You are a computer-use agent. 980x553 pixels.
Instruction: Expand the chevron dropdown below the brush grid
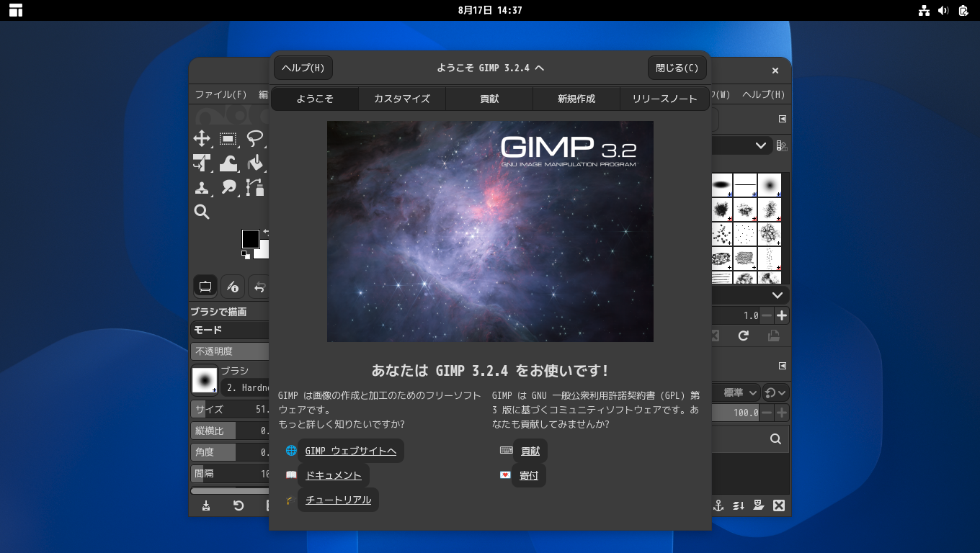click(x=778, y=295)
